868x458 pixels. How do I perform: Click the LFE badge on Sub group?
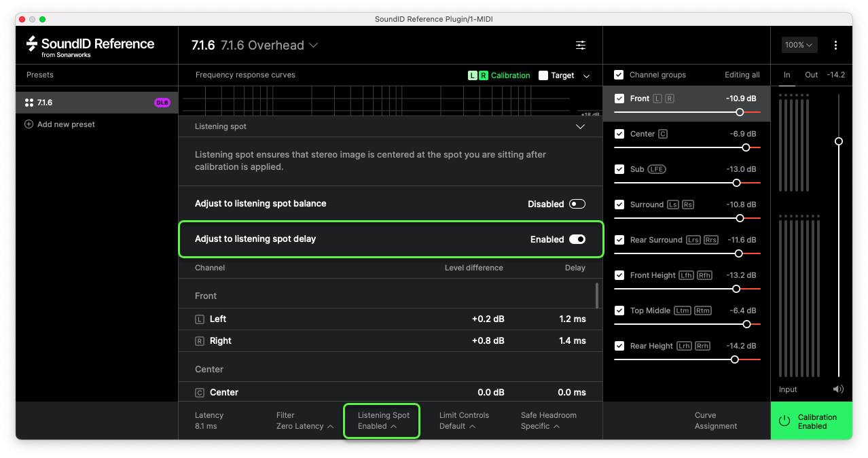[657, 169]
